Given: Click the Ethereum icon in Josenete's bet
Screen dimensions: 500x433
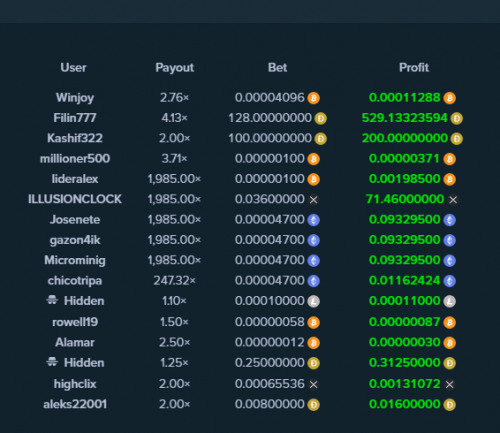Looking at the screenshot, I should [x=313, y=220].
